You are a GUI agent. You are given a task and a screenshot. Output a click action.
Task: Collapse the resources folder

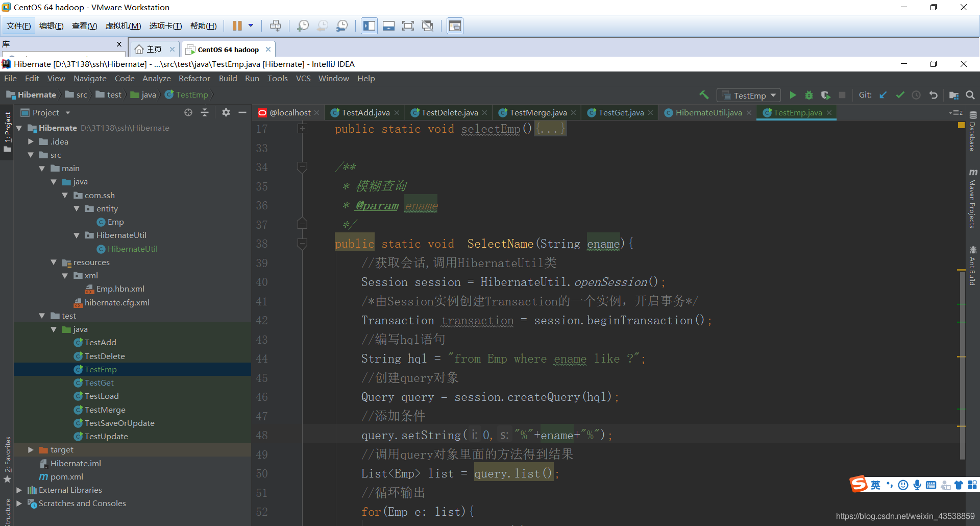(54, 262)
